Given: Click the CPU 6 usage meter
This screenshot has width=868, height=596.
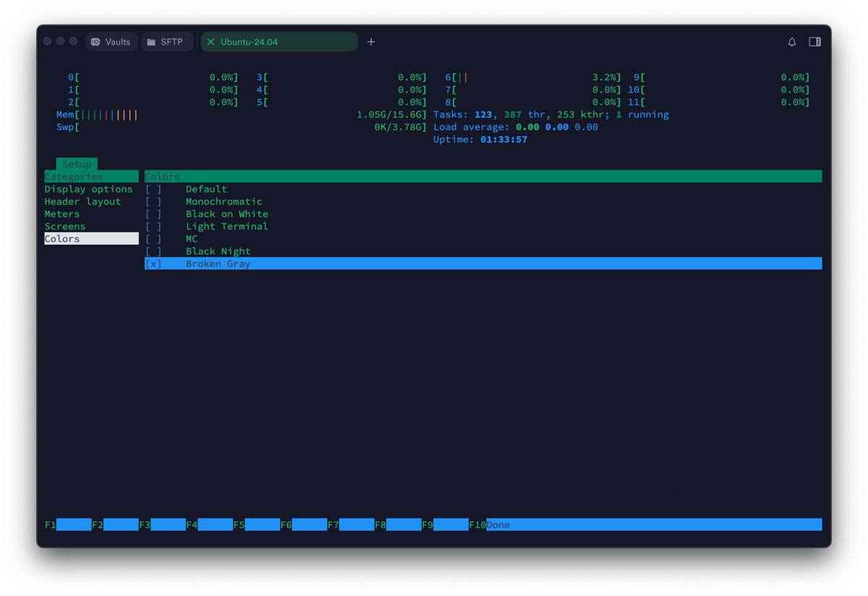Looking at the screenshot, I should coord(533,77).
